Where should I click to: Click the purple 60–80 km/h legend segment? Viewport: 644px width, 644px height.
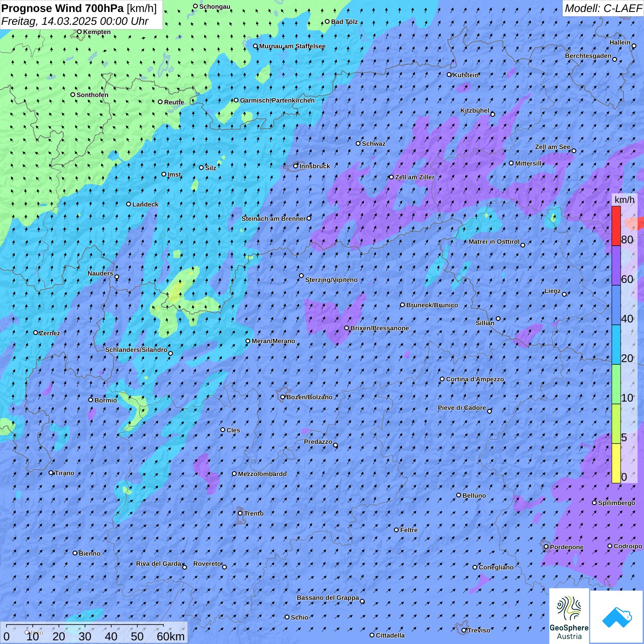[616, 265]
